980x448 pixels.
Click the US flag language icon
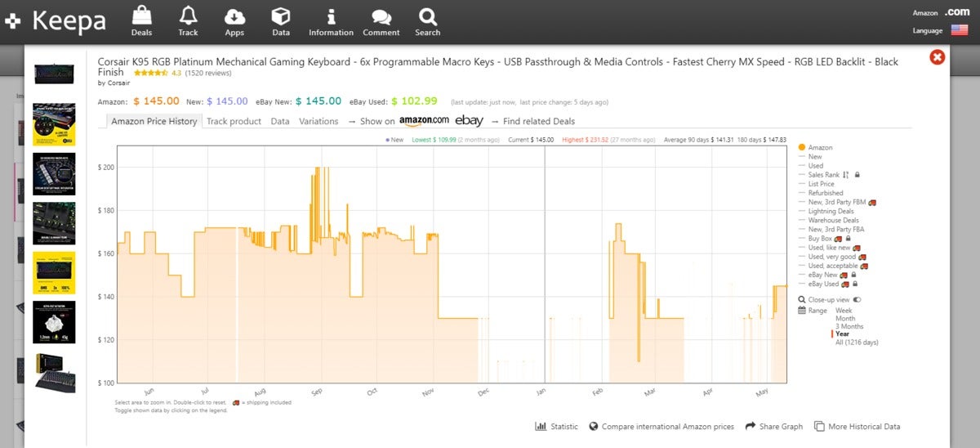[x=959, y=30]
